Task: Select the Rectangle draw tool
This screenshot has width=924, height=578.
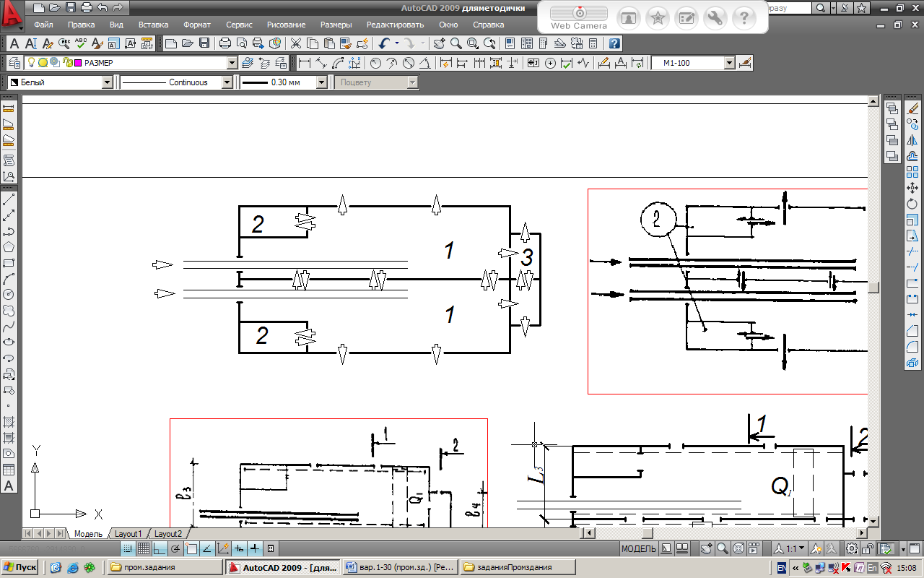Action: (x=9, y=263)
